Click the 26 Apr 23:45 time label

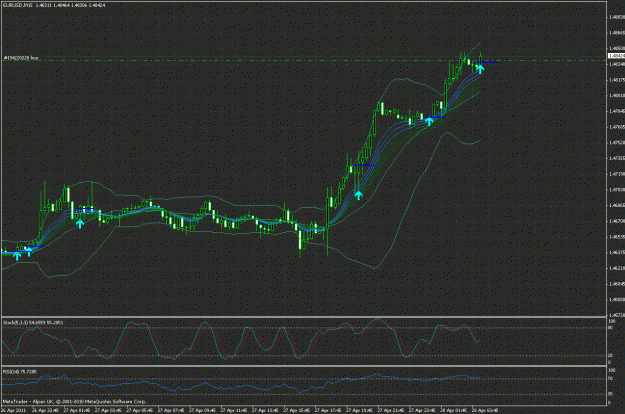pyautogui.click(x=45, y=410)
